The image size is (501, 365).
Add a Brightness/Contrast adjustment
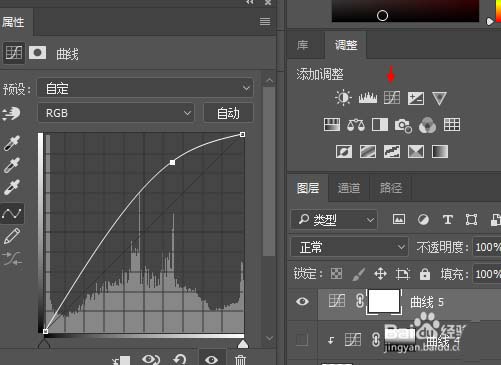pyautogui.click(x=343, y=98)
